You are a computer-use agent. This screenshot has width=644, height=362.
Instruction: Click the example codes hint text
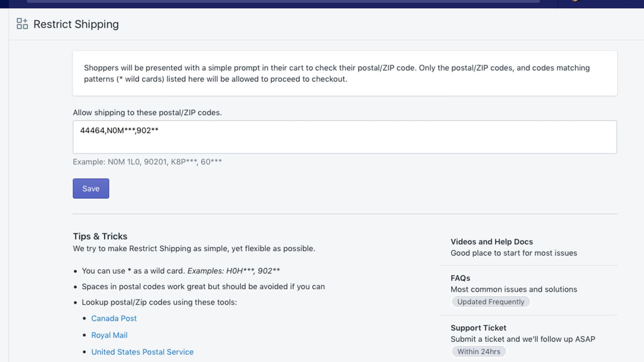pyautogui.click(x=147, y=161)
